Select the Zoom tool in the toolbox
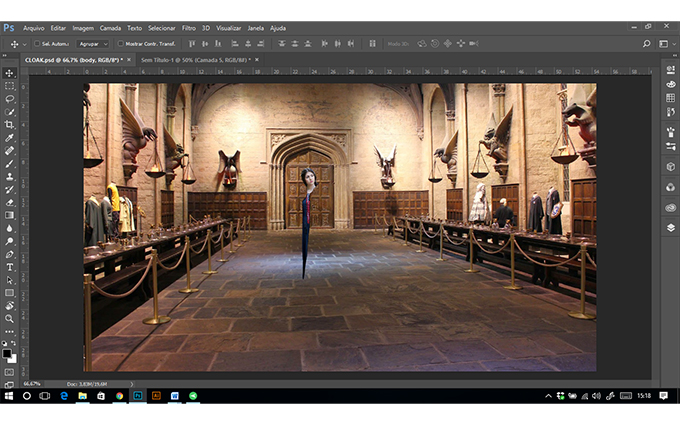The height and width of the screenshot is (425, 680). 9,319
